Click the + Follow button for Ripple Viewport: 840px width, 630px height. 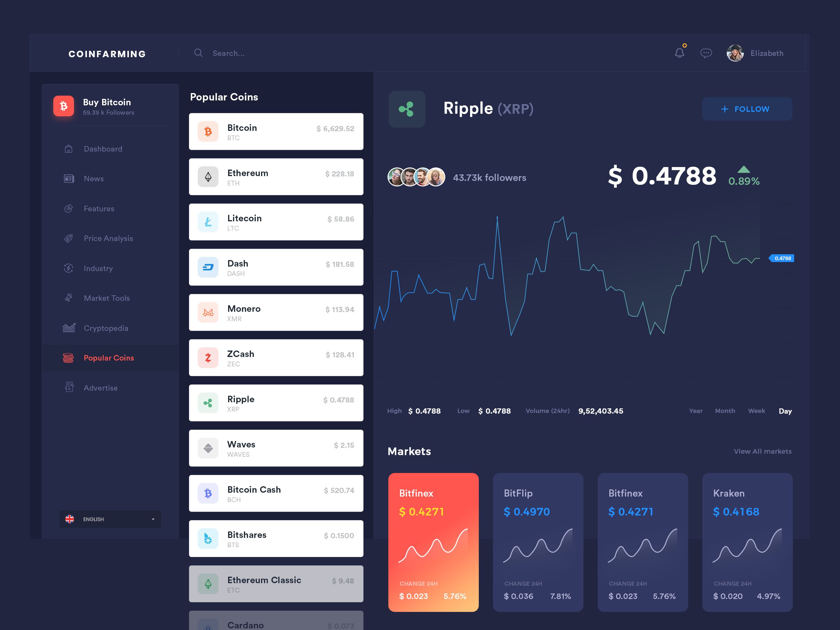coord(746,109)
